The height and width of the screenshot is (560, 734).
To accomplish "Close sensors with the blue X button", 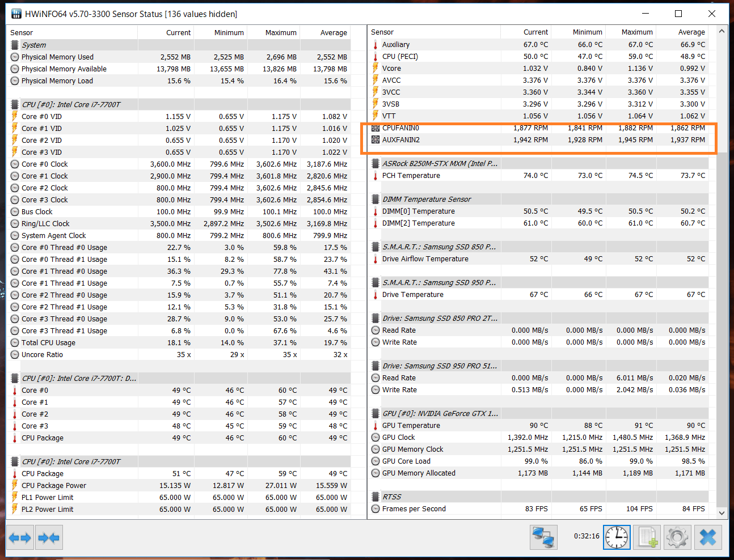I will pos(708,536).
